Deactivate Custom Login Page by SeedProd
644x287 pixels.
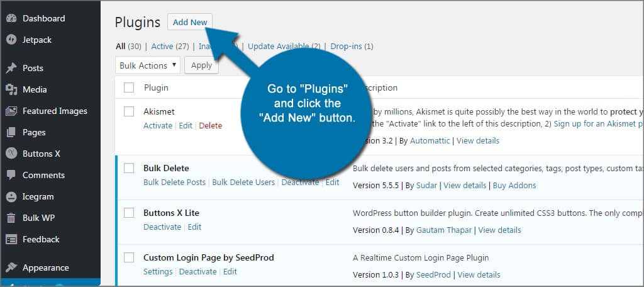[198, 272]
